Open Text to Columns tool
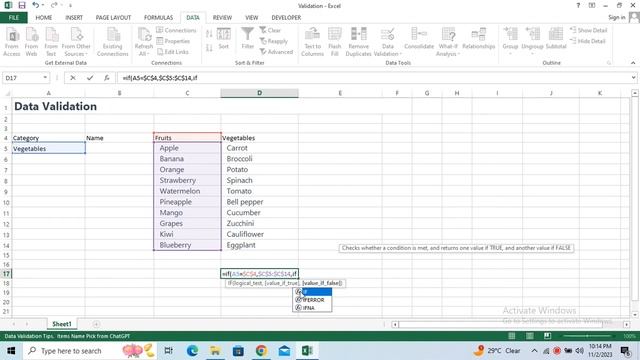Viewport: 640px width, 360px height. 312,42
